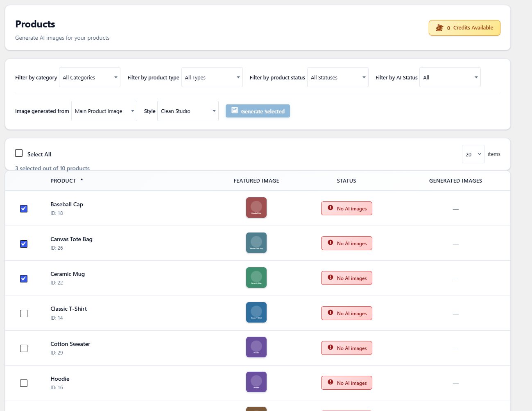Click the warning icon in Baseball Cap status
Screen dimensions: 532x411
tap(331, 208)
